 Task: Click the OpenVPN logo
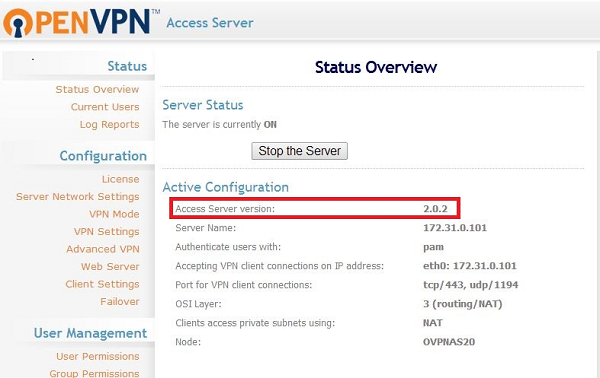point(82,22)
